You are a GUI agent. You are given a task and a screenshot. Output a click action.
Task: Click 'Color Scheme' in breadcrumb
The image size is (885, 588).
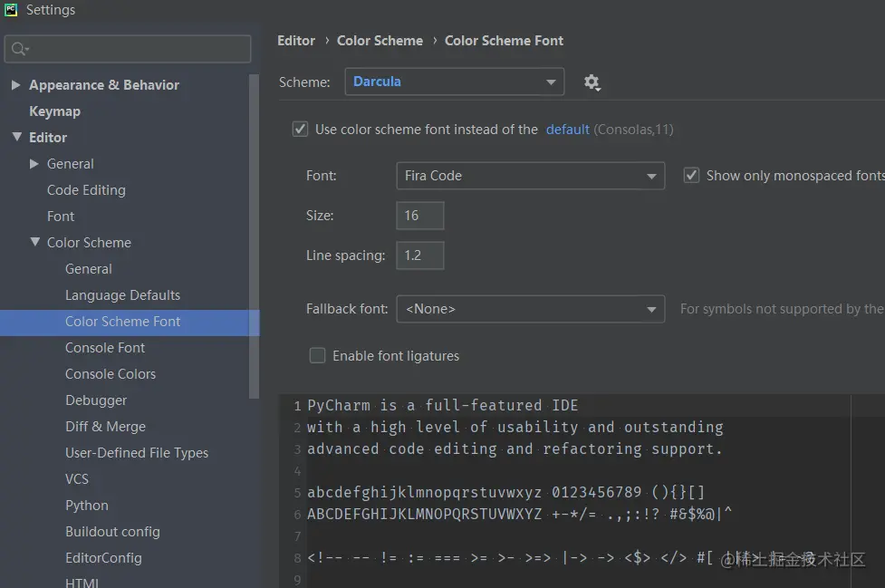click(380, 41)
